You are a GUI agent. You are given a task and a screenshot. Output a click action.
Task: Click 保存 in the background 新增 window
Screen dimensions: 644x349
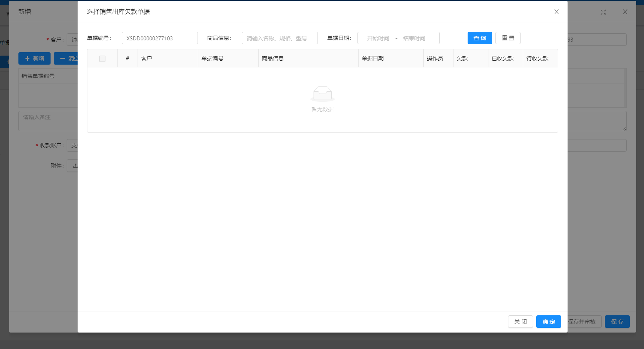point(617,322)
